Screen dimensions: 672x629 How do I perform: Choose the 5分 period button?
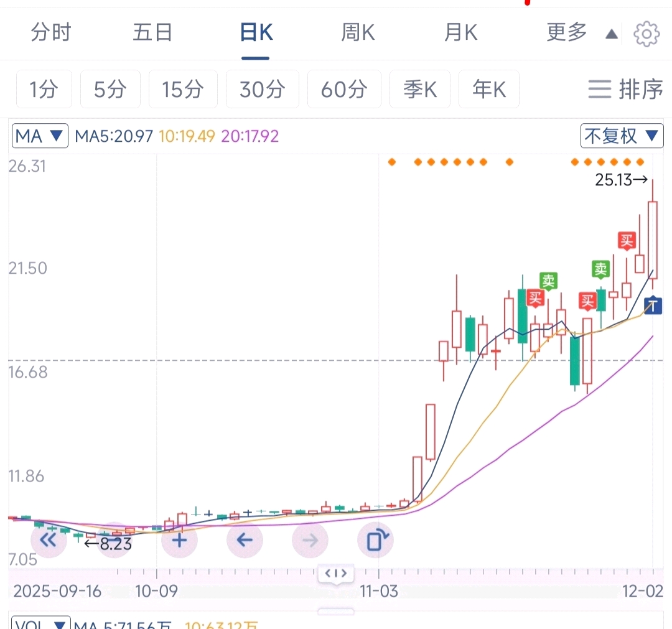click(x=110, y=89)
